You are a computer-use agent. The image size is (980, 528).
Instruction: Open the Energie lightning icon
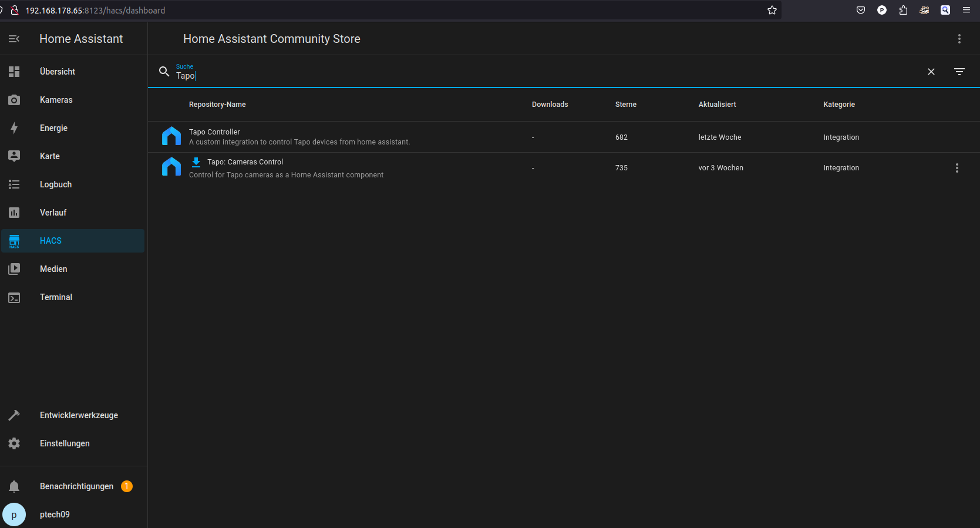(x=14, y=128)
